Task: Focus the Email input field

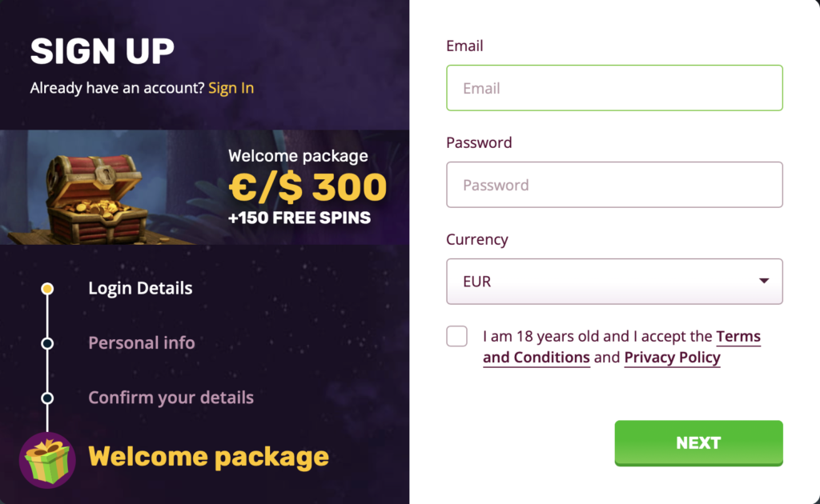Action: pyautogui.click(x=614, y=88)
